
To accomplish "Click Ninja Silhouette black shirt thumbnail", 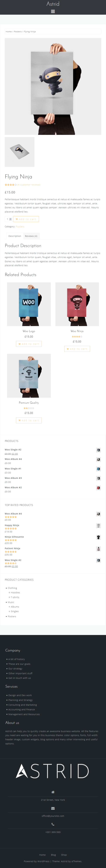I will [99, 537].
